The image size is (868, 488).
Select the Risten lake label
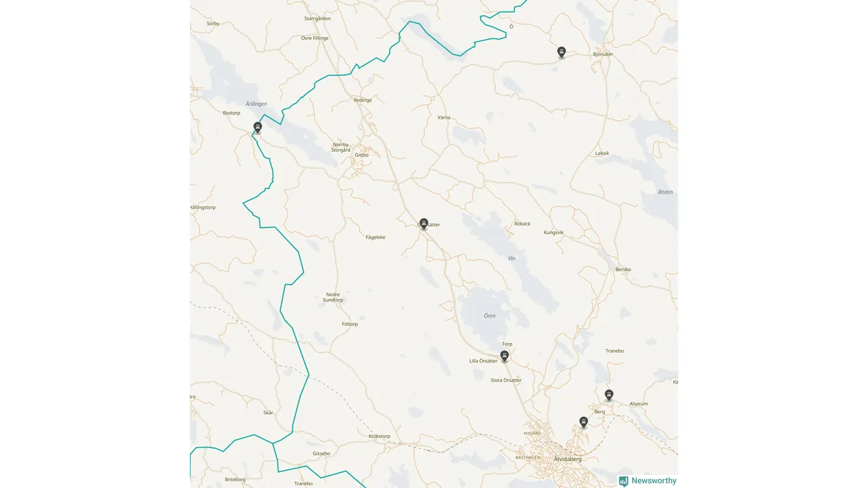point(666,192)
